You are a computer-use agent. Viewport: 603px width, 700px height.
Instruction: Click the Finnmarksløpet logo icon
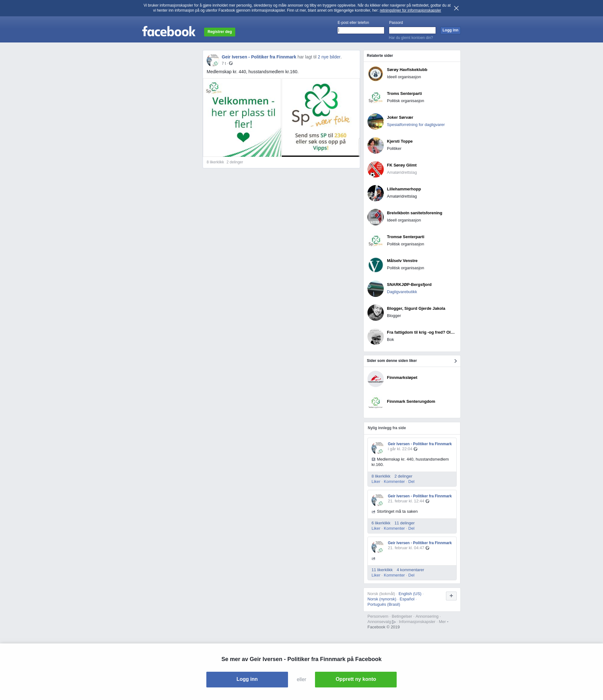click(x=375, y=379)
